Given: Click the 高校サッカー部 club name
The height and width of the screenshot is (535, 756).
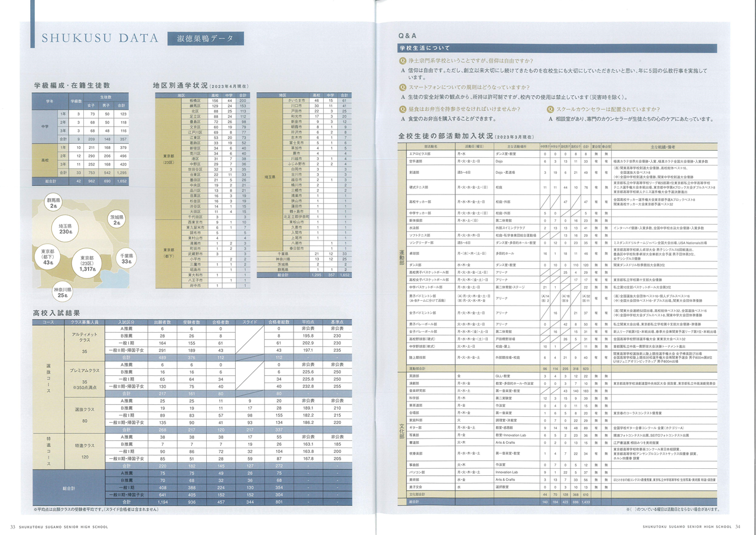Looking at the screenshot, I should [x=420, y=202].
